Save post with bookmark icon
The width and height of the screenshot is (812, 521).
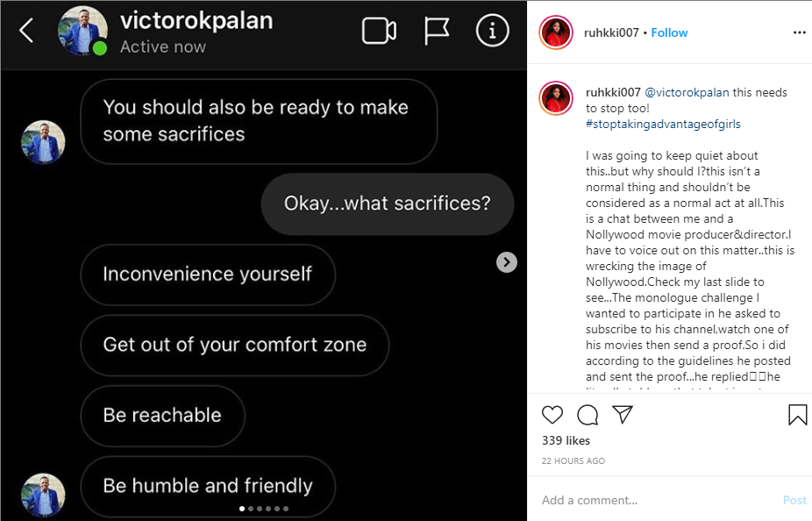tap(797, 415)
